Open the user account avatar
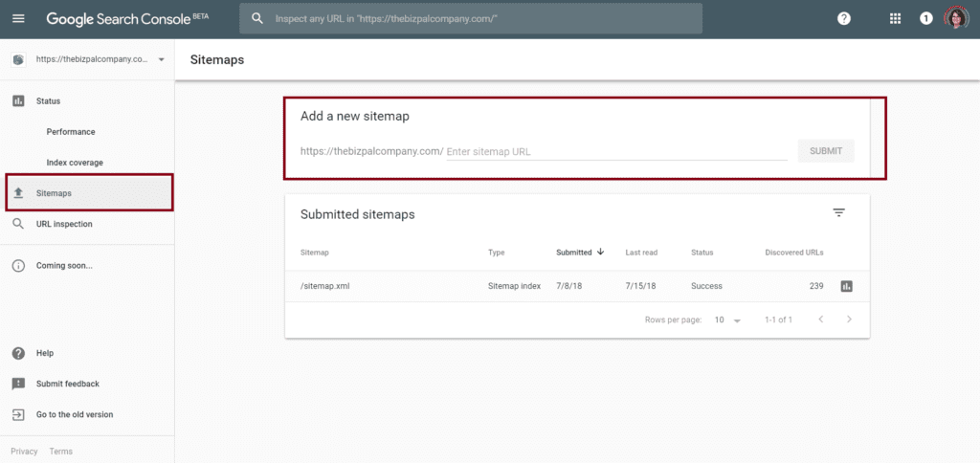This screenshot has height=463, width=980. (x=956, y=18)
